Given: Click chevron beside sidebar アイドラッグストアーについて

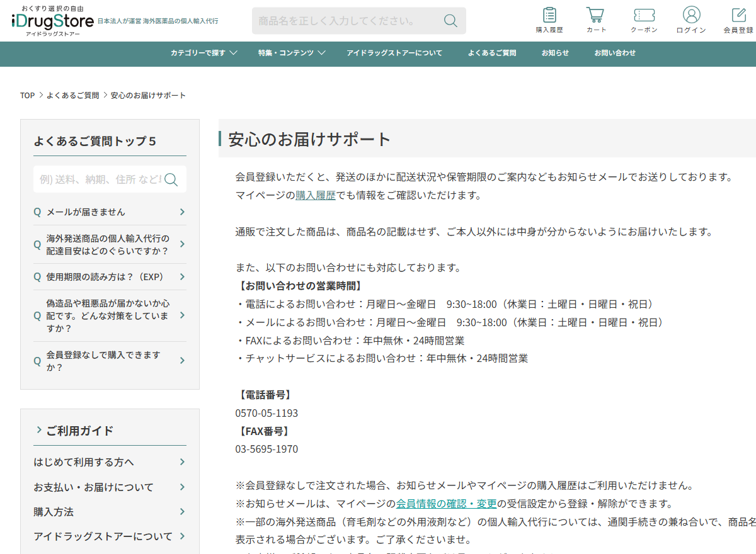Looking at the screenshot, I should click(182, 536).
